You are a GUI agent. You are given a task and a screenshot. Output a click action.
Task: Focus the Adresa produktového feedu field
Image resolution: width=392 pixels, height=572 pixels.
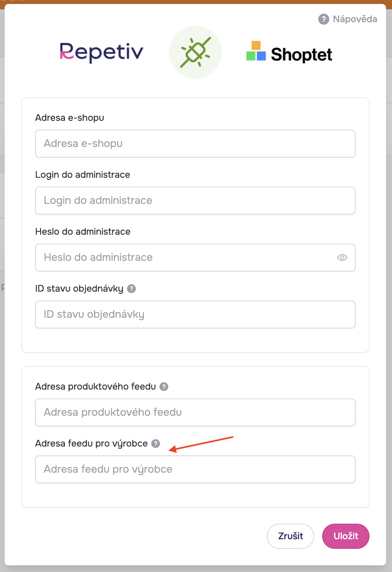pyautogui.click(x=195, y=412)
